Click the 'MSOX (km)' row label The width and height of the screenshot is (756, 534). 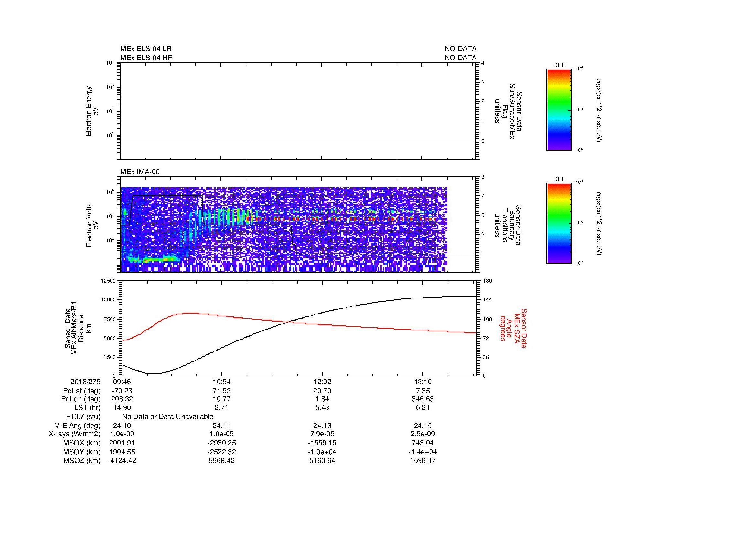[82, 443]
